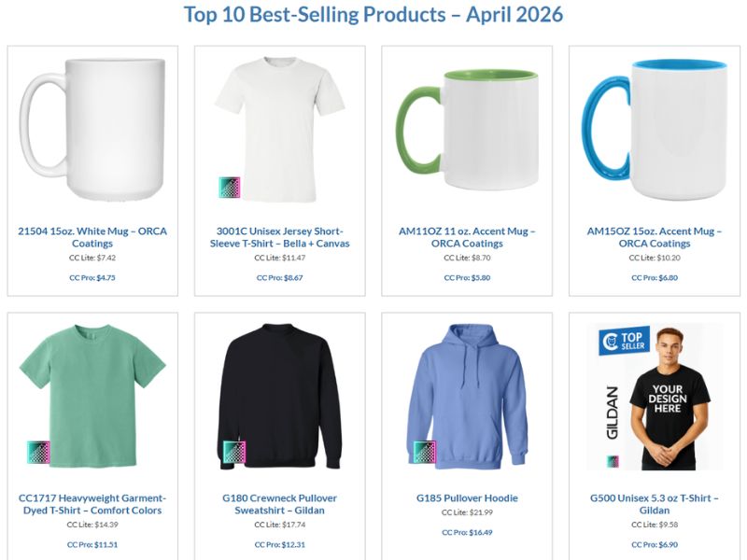Click the small badge on G500 Gildan image
The width and height of the screenshot is (747, 560).
[613, 461]
